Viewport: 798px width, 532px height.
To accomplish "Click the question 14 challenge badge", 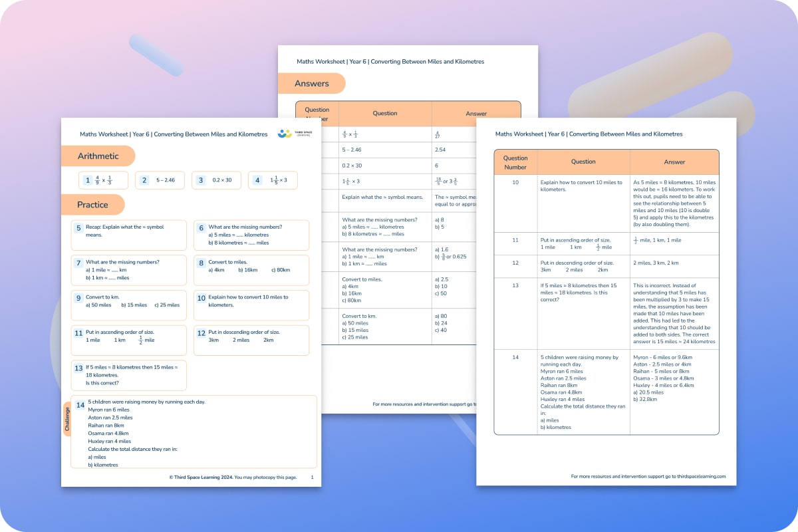I will pyautogui.click(x=80, y=404).
